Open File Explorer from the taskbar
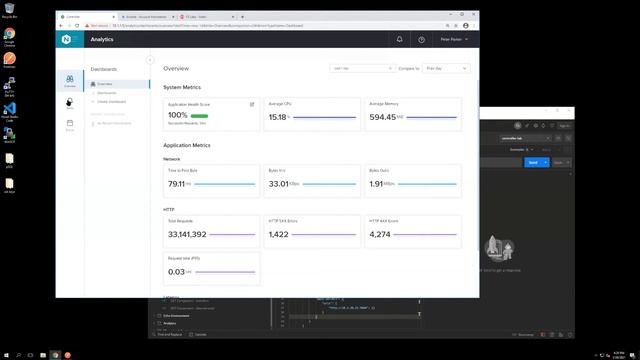Screen dimensions: 640x360 point(43,355)
